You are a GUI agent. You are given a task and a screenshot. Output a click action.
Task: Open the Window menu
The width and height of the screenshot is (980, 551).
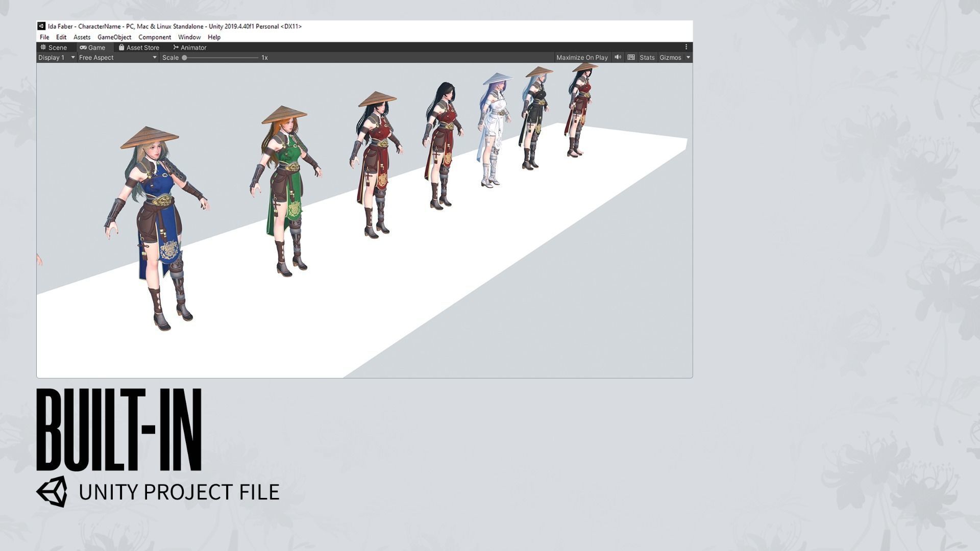point(189,37)
